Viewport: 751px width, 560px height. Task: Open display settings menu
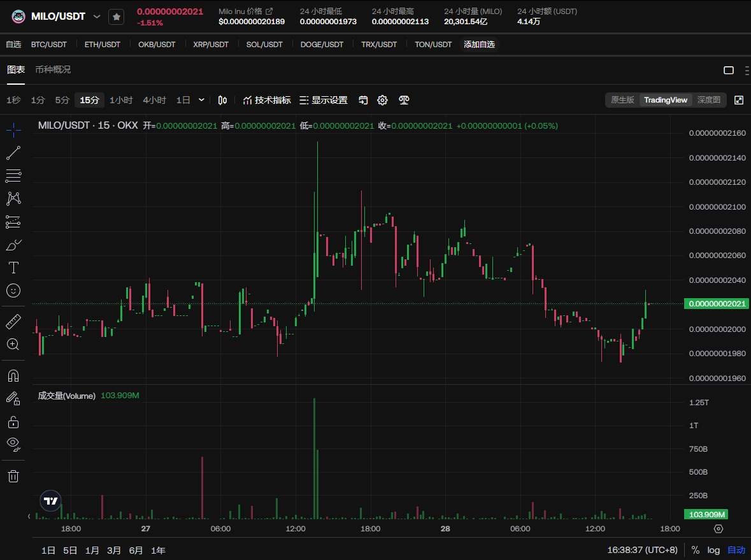pyautogui.click(x=324, y=100)
